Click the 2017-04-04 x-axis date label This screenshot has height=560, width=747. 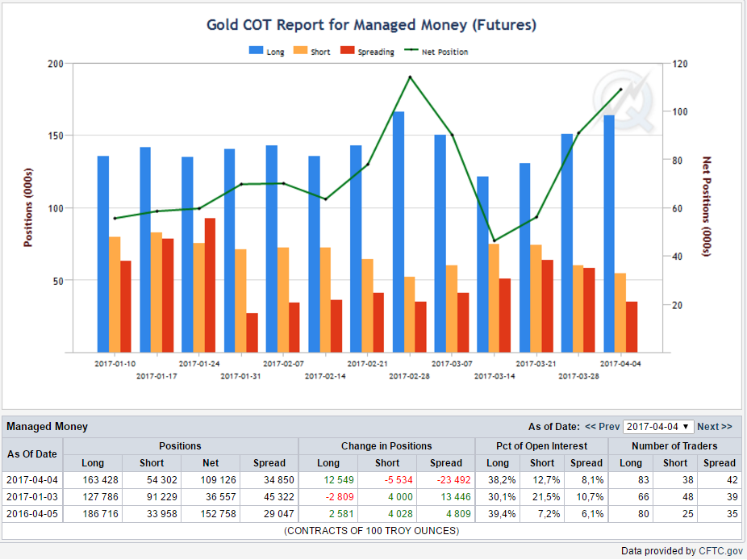pyautogui.click(x=620, y=363)
